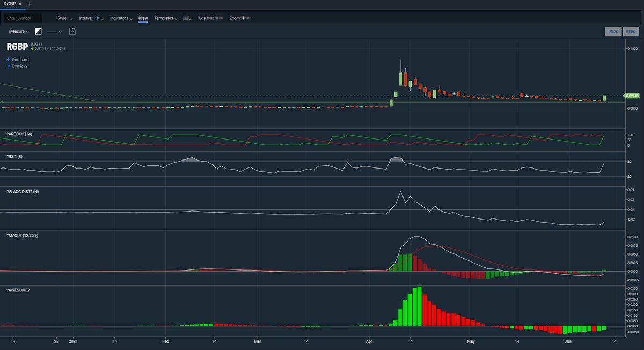This screenshot has height=350, width=644.
Task: Open the Interval 1D dropdown
Action: 91,18
